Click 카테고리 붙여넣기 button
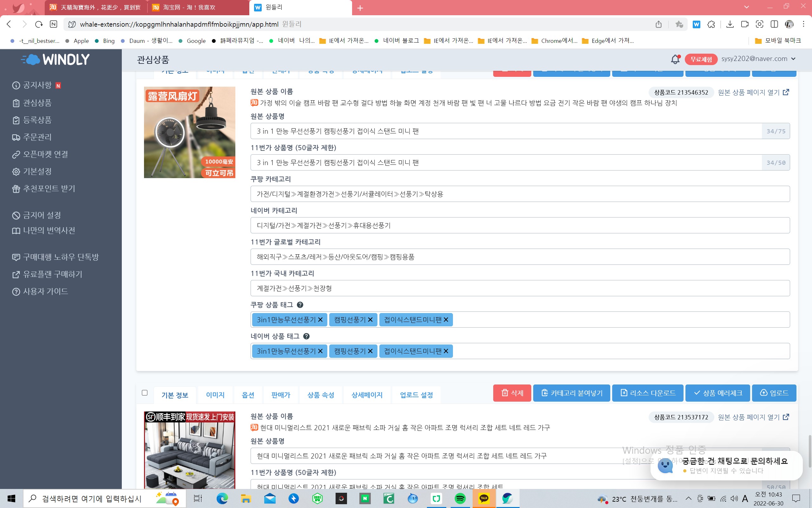This screenshot has height=508, width=812. click(x=572, y=393)
